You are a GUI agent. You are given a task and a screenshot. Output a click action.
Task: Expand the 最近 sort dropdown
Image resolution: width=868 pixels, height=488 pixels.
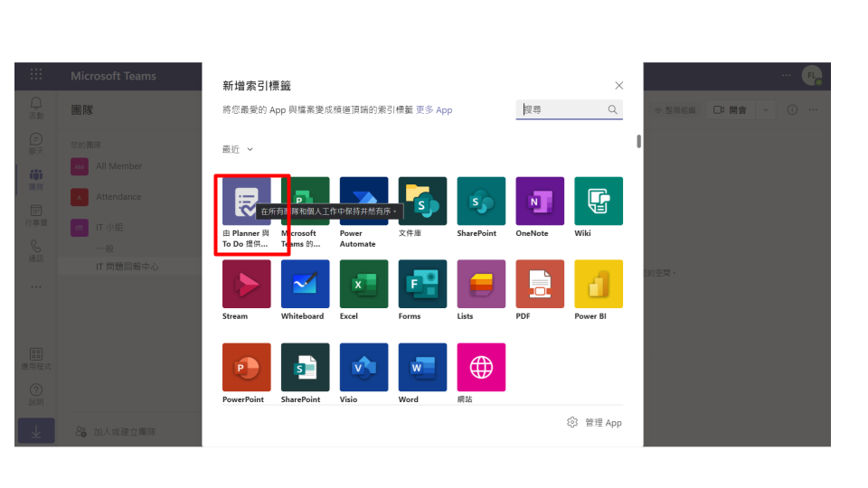(238, 149)
